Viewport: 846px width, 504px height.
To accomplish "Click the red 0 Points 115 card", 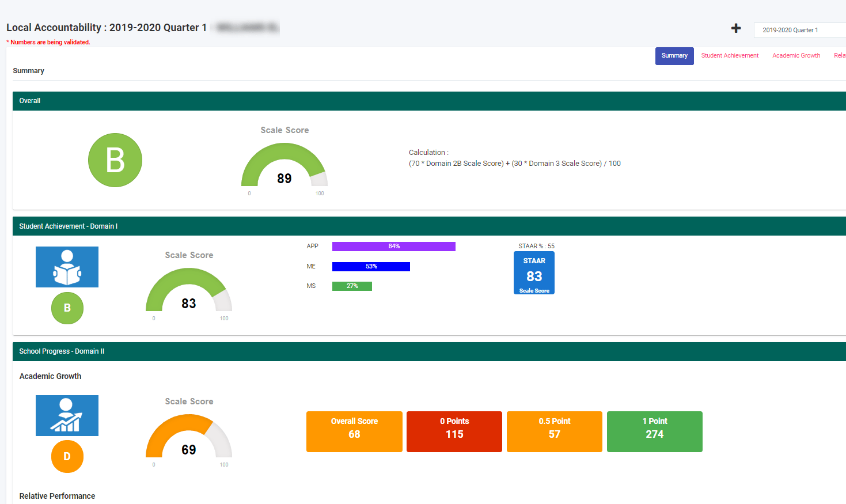I will click(454, 431).
